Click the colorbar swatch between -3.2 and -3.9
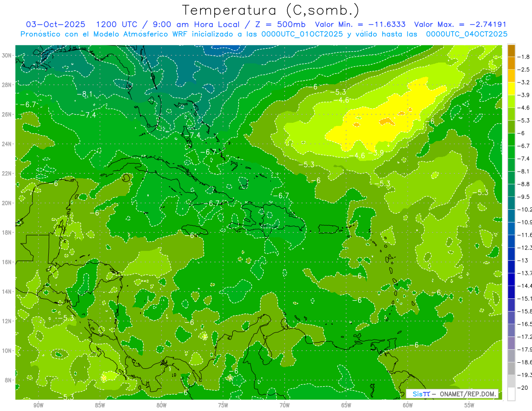 coord(511,89)
